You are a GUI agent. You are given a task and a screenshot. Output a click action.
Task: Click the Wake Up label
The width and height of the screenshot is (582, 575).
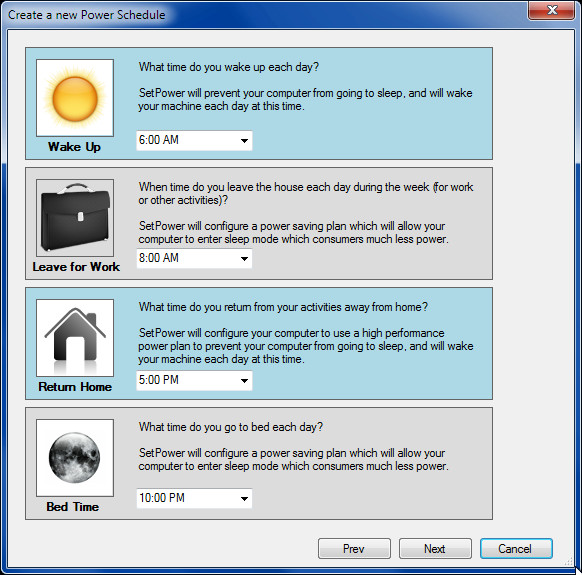(74, 147)
